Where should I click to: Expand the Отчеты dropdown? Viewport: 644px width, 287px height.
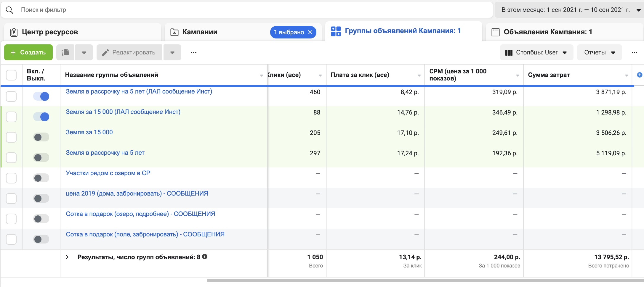click(599, 53)
